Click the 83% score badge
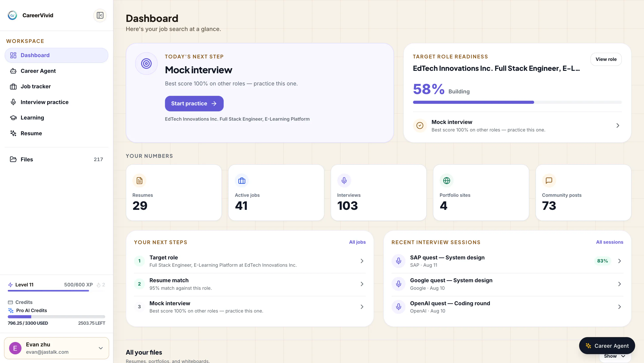Image resolution: width=644 pixels, height=363 pixels. [x=603, y=261]
